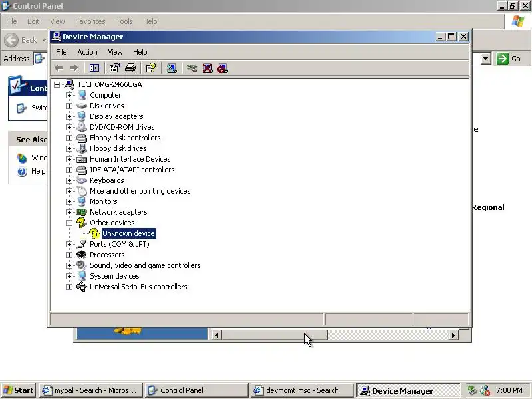Click the clock showing 7:08 PM
532x399 pixels.
tap(509, 390)
